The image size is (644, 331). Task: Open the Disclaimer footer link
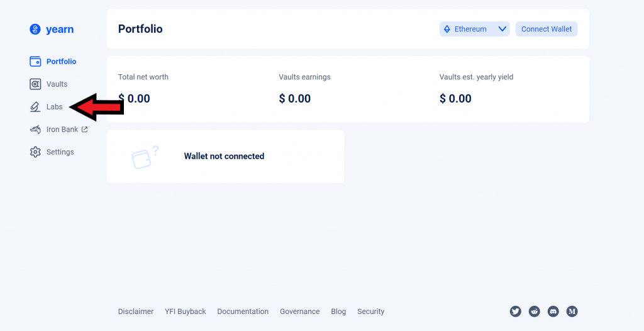pos(136,311)
